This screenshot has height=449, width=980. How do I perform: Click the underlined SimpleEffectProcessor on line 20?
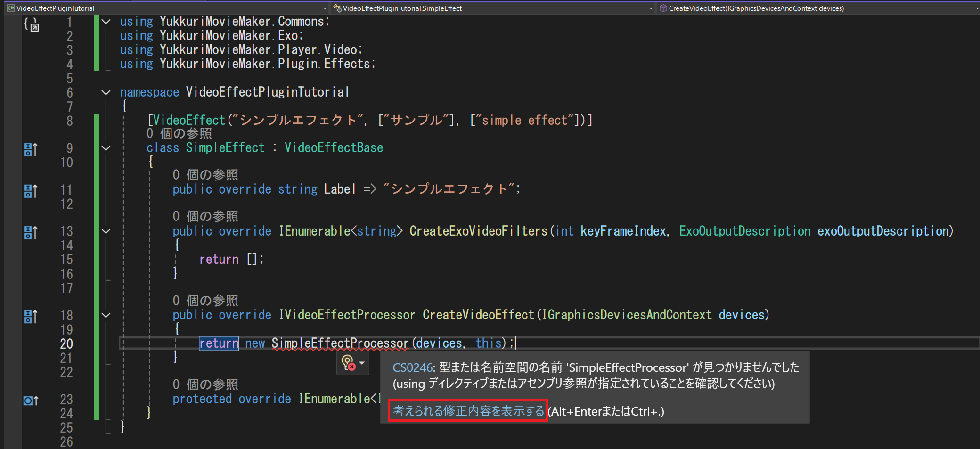[340, 343]
